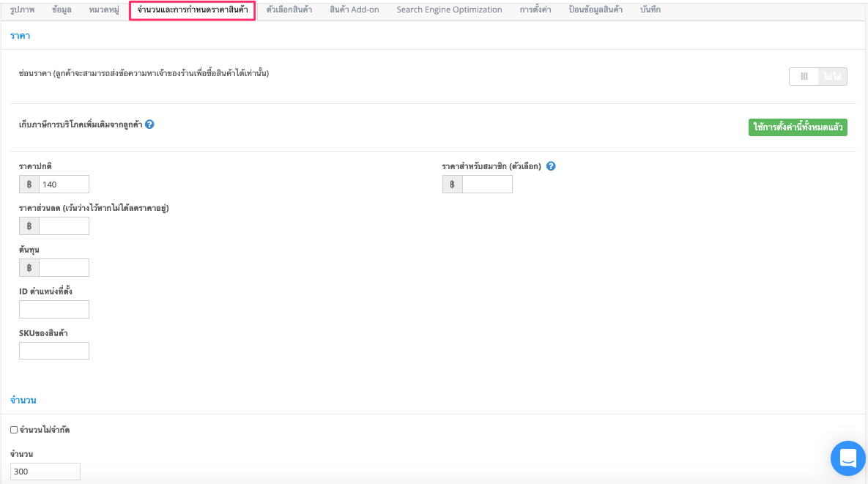Click the ราคา section heading
Image resolution: width=868 pixels, height=484 pixels.
click(20, 36)
